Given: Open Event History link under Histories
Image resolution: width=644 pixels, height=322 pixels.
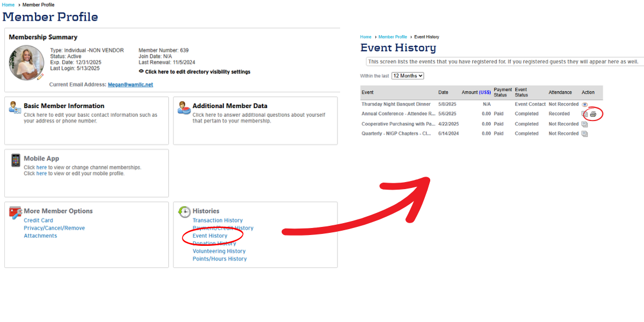Looking at the screenshot, I should tap(210, 236).
